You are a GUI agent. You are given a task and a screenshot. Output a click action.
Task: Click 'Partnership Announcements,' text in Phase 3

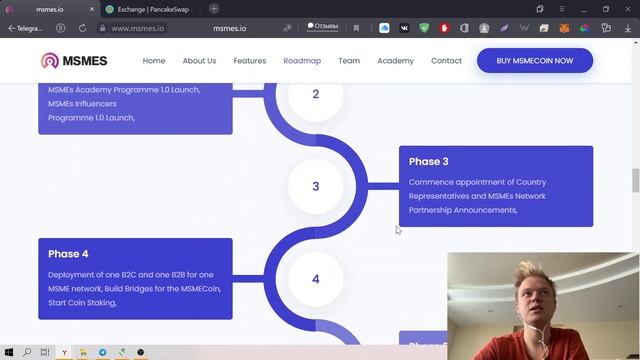463,210
